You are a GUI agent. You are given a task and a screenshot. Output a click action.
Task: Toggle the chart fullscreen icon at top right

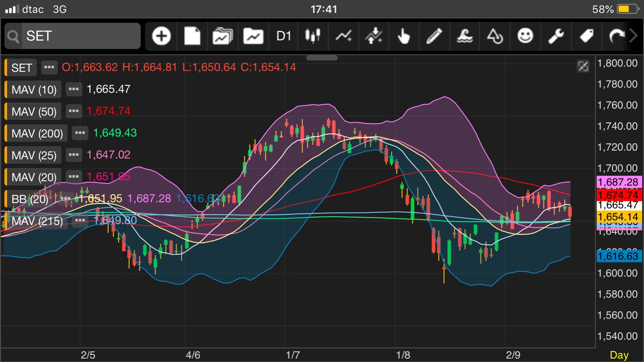click(583, 66)
